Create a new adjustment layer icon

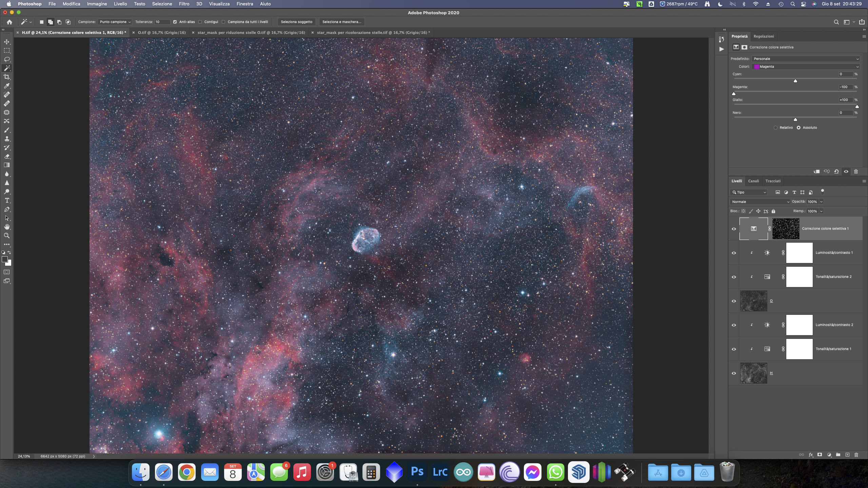pyautogui.click(x=829, y=455)
